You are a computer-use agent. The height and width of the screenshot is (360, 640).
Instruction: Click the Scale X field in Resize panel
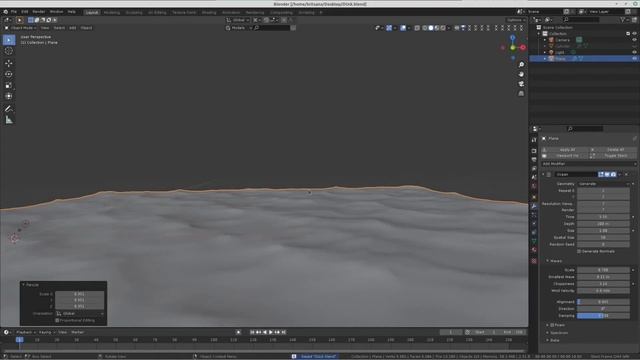click(80, 294)
